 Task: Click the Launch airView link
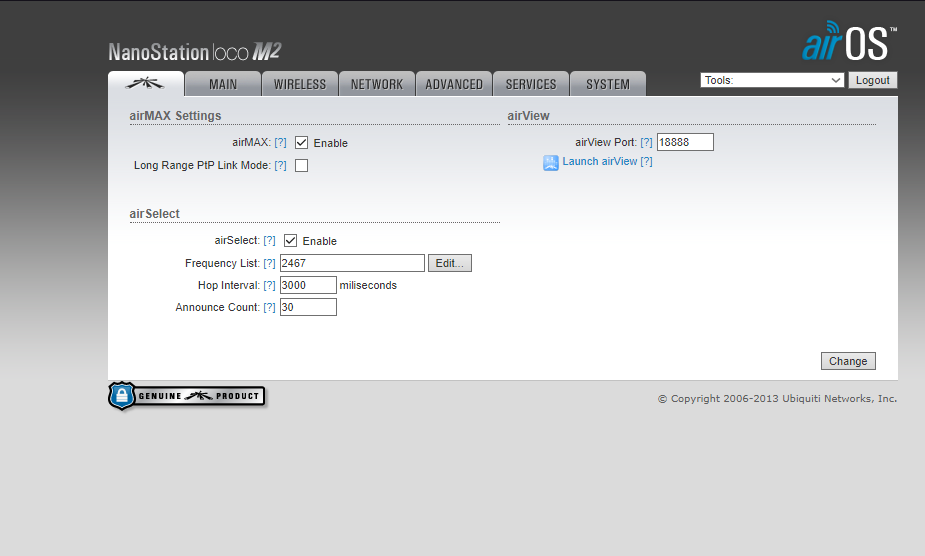click(599, 161)
